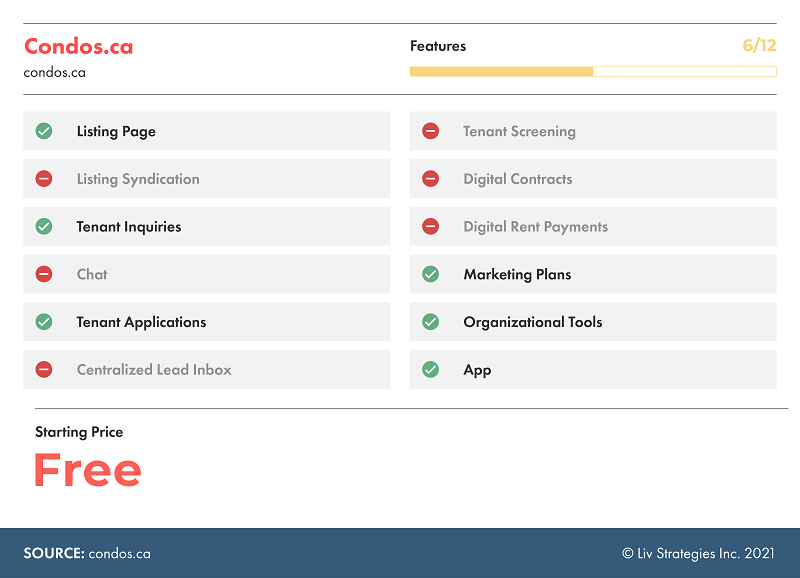Click the green check icon beside Marketing Plans
Screen dimensions: 800x578
[431, 274]
